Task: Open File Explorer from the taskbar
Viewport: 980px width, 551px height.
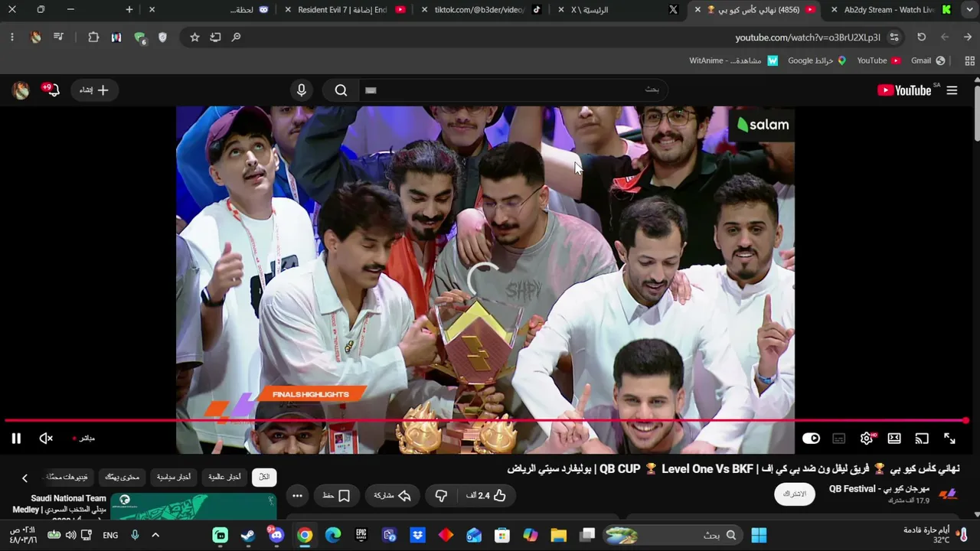Action: pos(558,535)
